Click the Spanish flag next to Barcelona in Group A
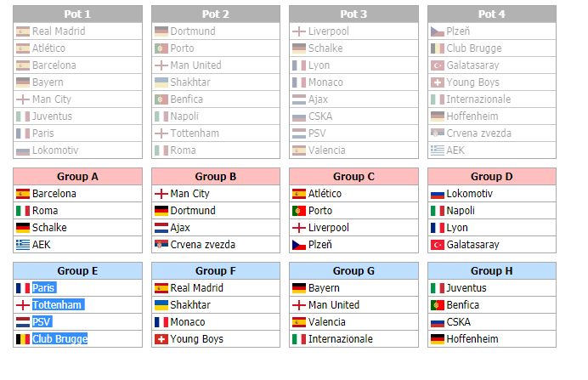 22,194
